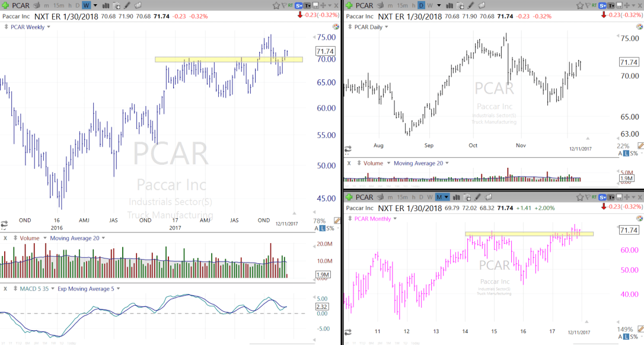Select the D timeframe on the Daily chart toolbar
The image size is (644, 345).
pyautogui.click(x=420, y=5)
